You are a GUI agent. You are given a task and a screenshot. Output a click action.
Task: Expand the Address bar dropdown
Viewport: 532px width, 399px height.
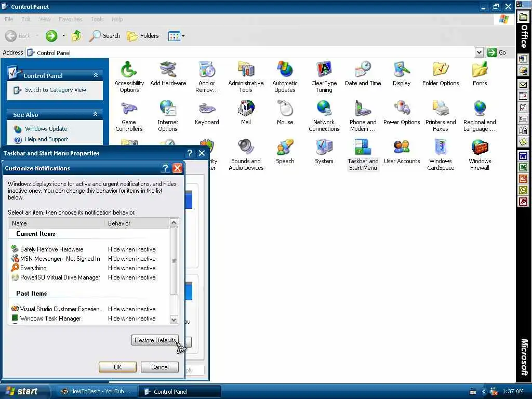coord(478,52)
